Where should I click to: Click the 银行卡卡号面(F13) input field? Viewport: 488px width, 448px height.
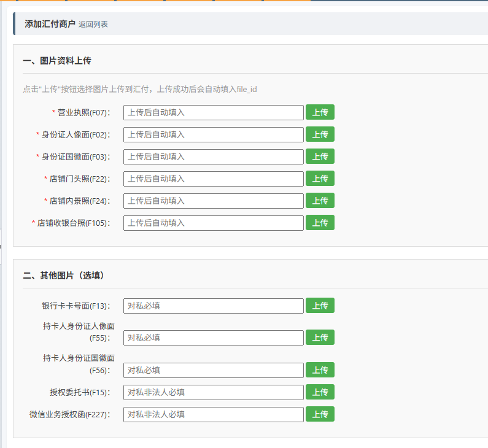(213, 306)
